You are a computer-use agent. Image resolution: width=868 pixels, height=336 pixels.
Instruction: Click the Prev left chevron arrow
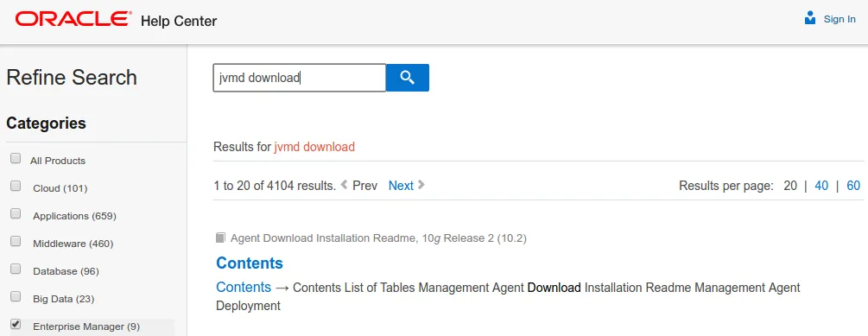pos(344,185)
